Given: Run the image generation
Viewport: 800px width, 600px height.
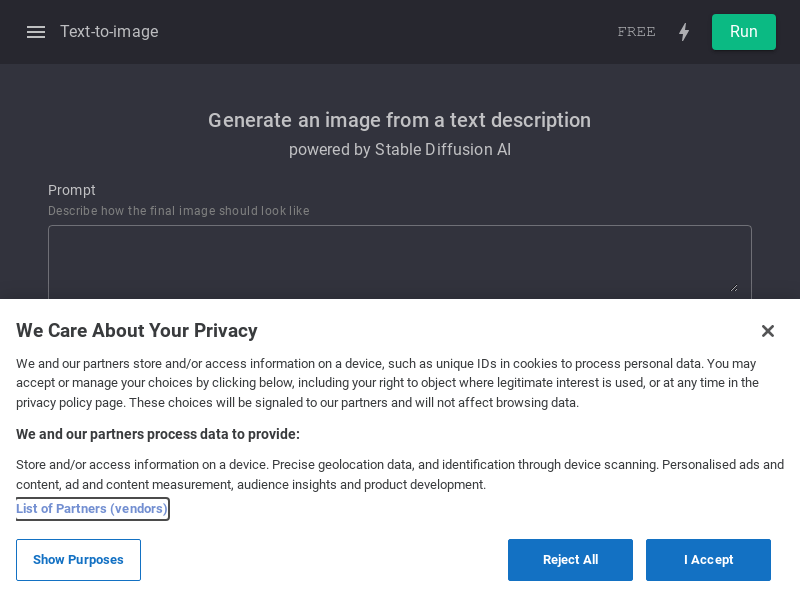Looking at the screenshot, I should click(743, 32).
